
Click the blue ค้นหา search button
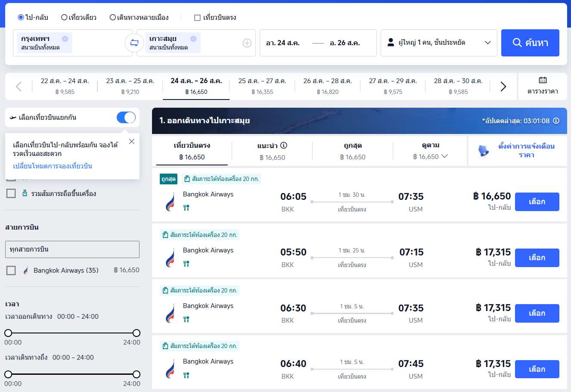[530, 43]
